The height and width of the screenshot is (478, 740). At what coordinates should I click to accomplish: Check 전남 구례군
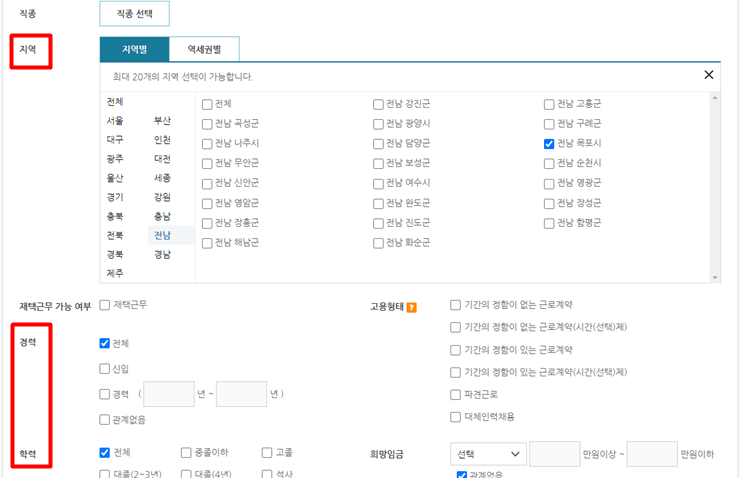point(549,124)
